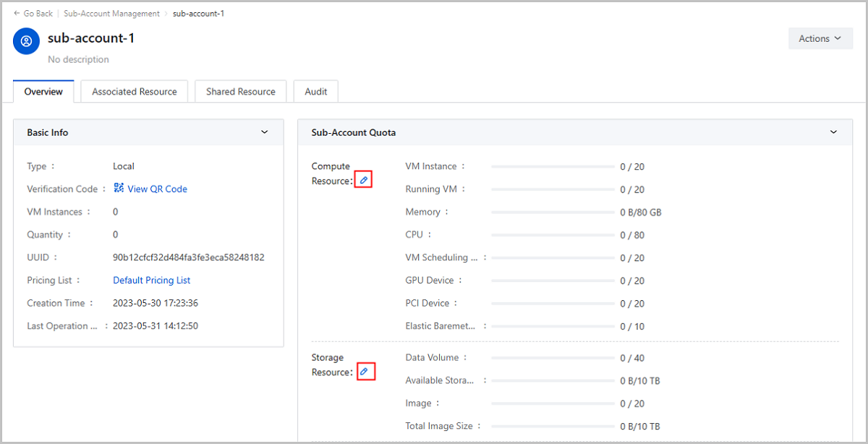Edit the Storage Resource quota pencil icon

(x=365, y=372)
